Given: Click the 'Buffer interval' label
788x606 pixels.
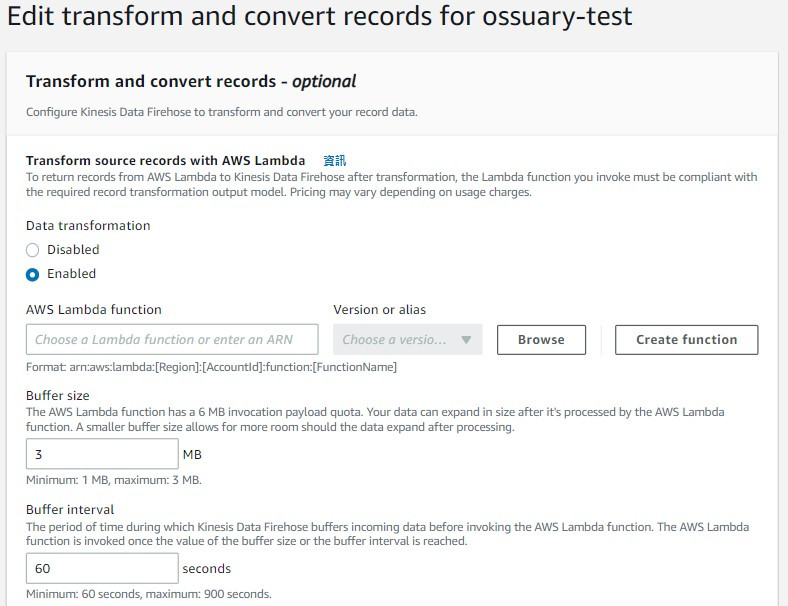Looking at the screenshot, I should click(70, 510).
